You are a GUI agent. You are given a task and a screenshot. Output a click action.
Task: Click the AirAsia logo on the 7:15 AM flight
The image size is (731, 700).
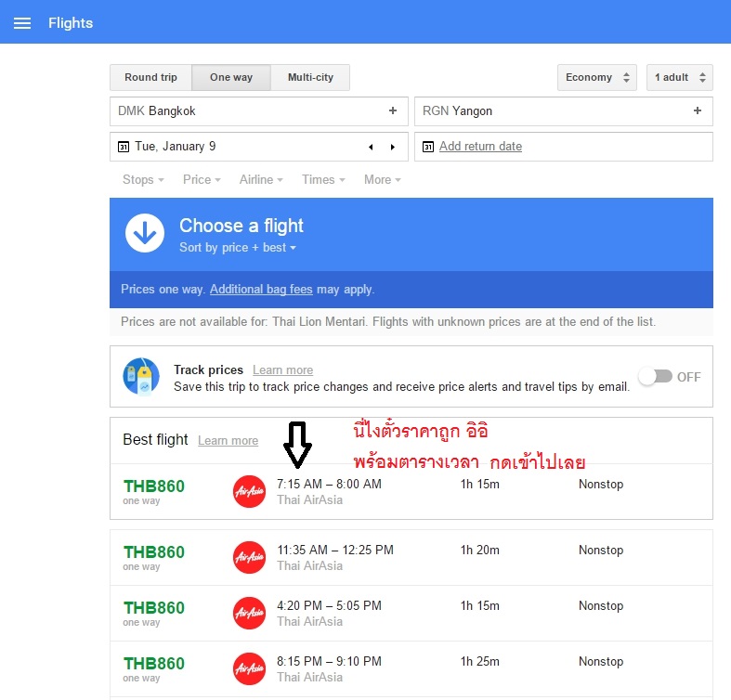pyautogui.click(x=249, y=492)
